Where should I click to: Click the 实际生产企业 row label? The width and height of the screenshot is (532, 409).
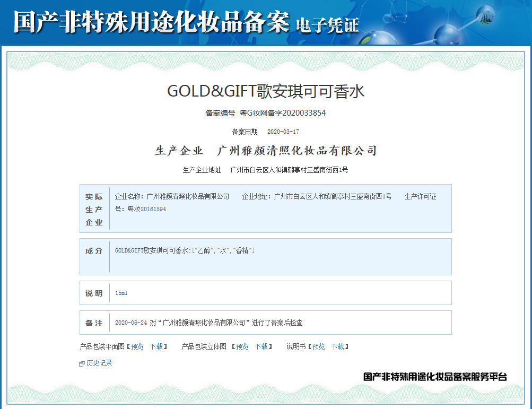(x=94, y=210)
